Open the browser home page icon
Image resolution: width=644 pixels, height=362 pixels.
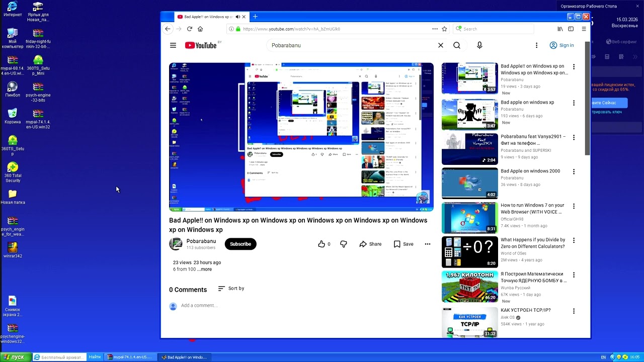pyautogui.click(x=200, y=29)
